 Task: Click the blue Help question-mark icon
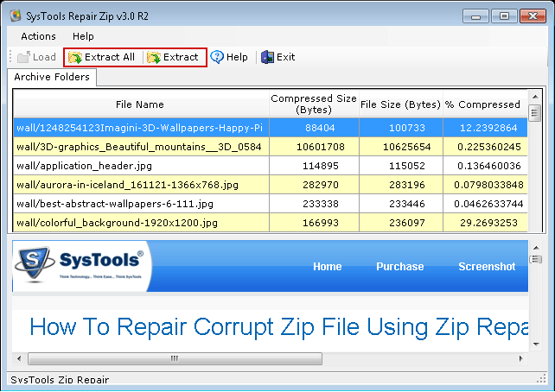(217, 57)
